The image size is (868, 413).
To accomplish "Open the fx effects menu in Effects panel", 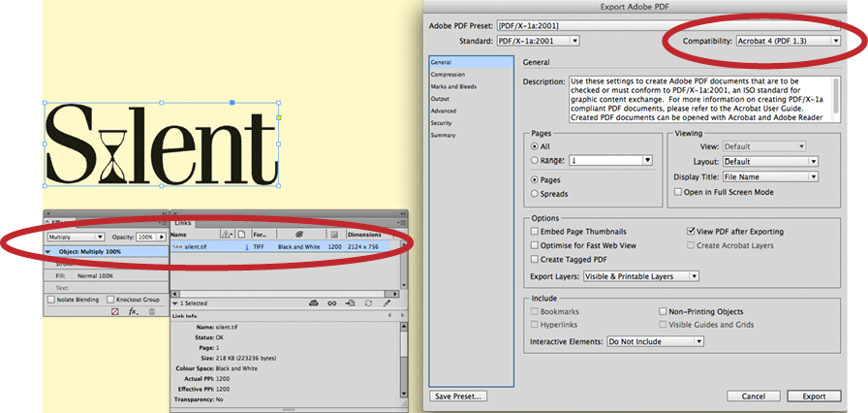I will pyautogui.click(x=134, y=311).
